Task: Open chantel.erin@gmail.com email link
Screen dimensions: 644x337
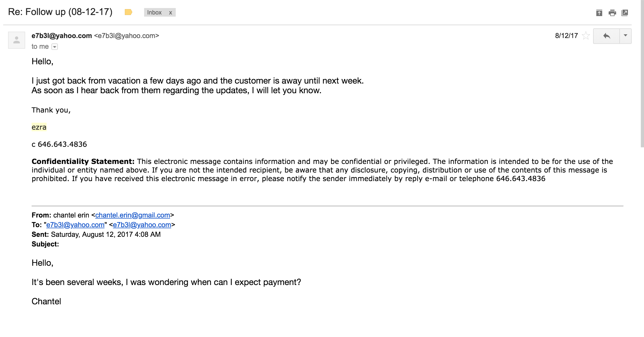Action: click(x=133, y=215)
